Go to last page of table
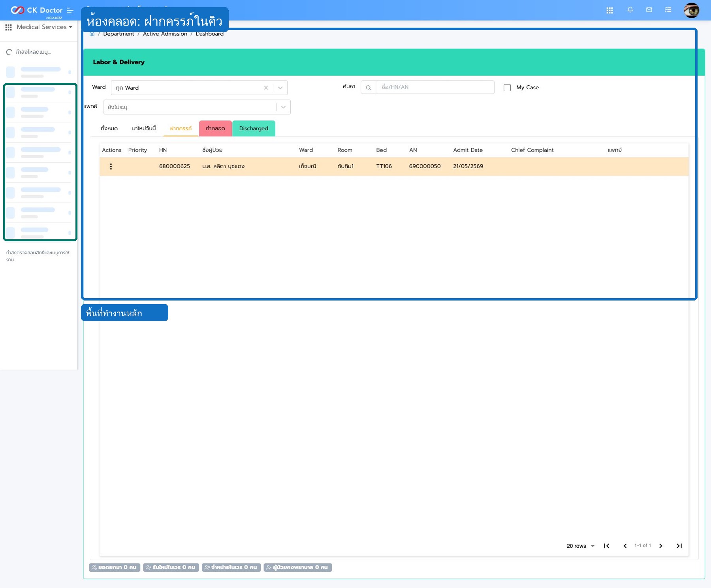 pyautogui.click(x=679, y=546)
